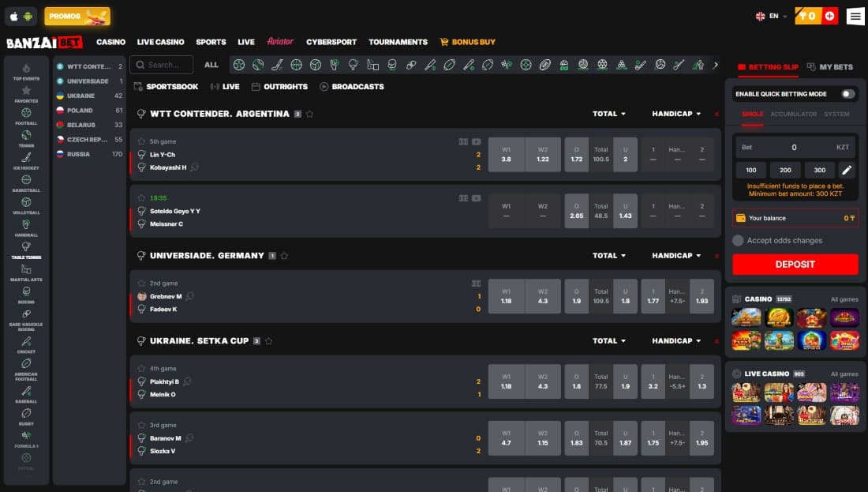This screenshot has width=868, height=492.
Task: Click the red Deposit button
Action: 795,265
